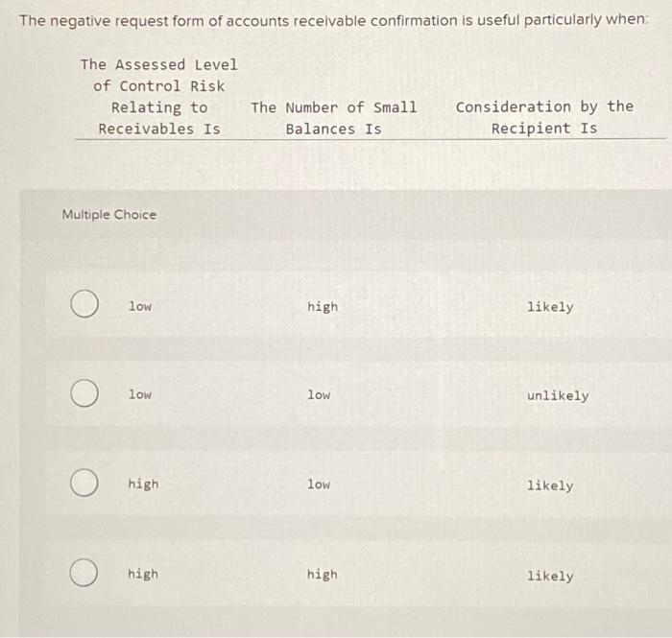Click 'low' small balances text in third option

pos(319,484)
